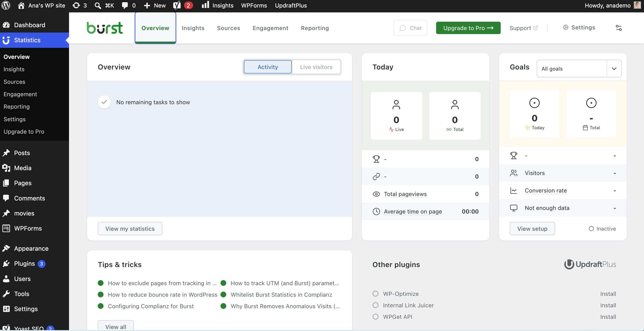Click the Total visitors person icon
The width and height of the screenshot is (644, 331).
click(x=455, y=105)
